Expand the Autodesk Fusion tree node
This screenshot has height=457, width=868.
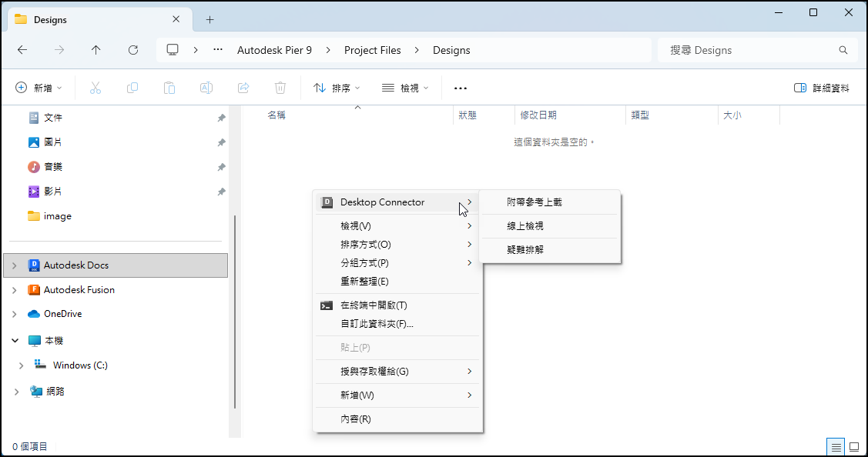(x=15, y=290)
